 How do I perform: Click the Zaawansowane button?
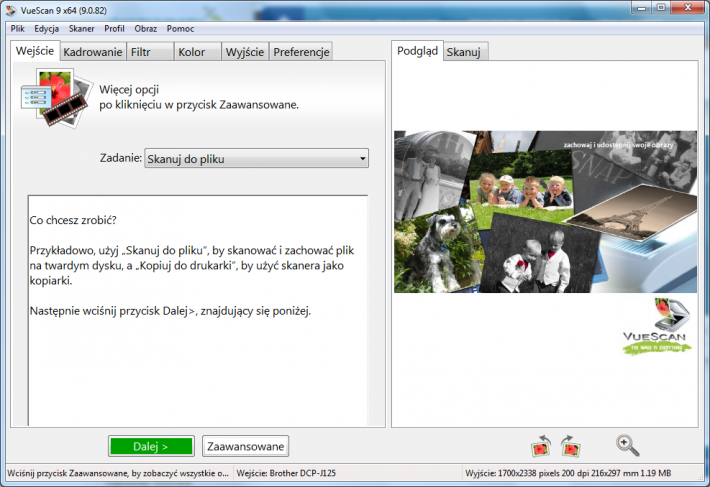[245, 446]
